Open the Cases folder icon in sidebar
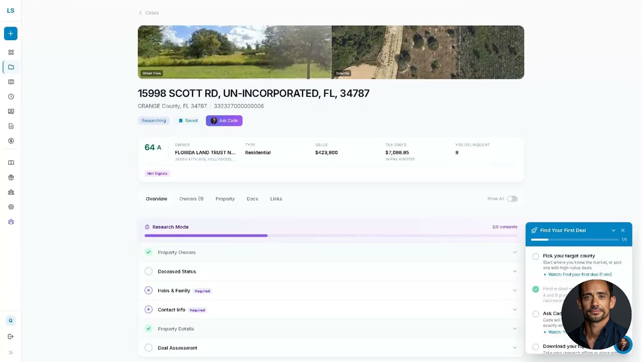Screen dimensions: 644x362 (x=11, y=67)
